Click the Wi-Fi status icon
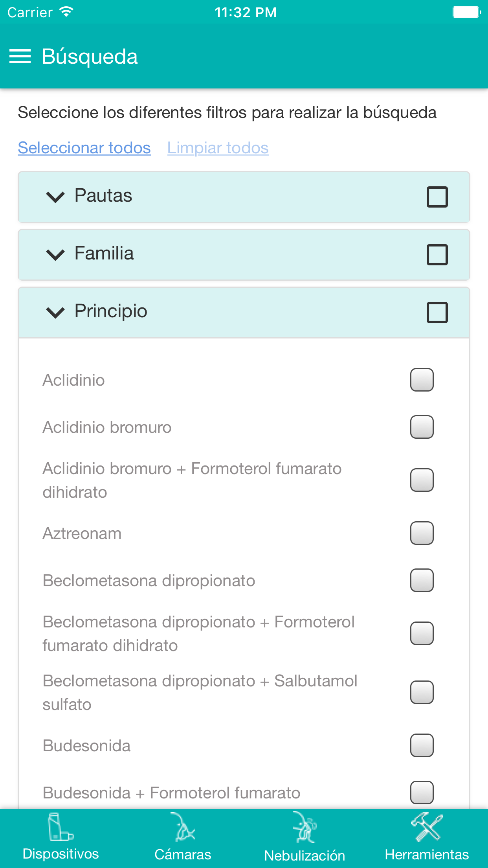 coord(66,12)
